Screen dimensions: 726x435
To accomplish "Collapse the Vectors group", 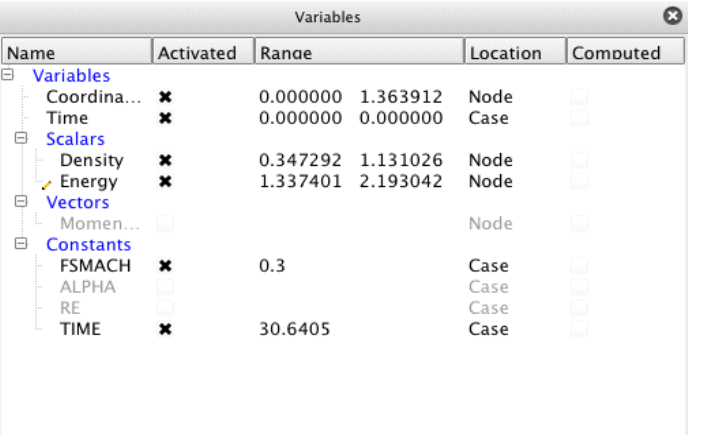I will click(x=17, y=203).
